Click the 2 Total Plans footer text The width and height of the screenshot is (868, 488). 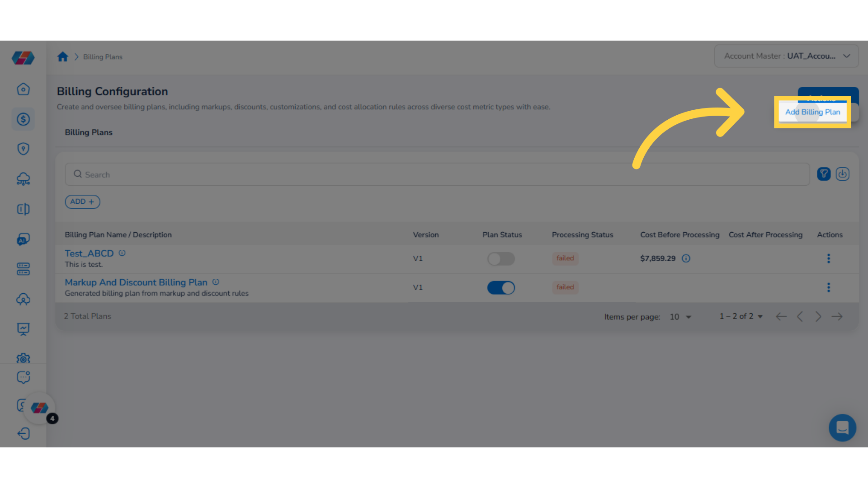(87, 316)
